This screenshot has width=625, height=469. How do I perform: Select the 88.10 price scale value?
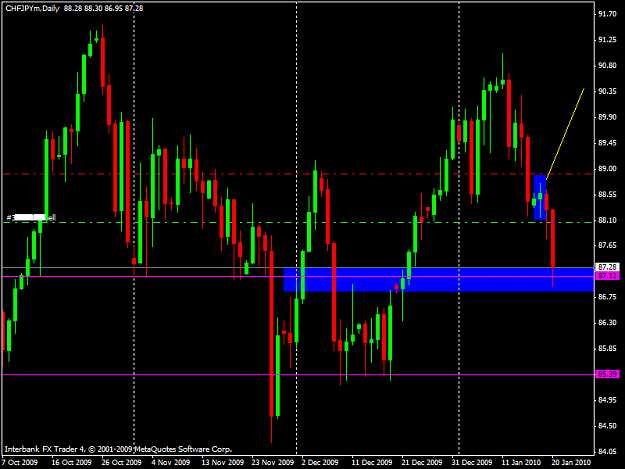click(607, 220)
